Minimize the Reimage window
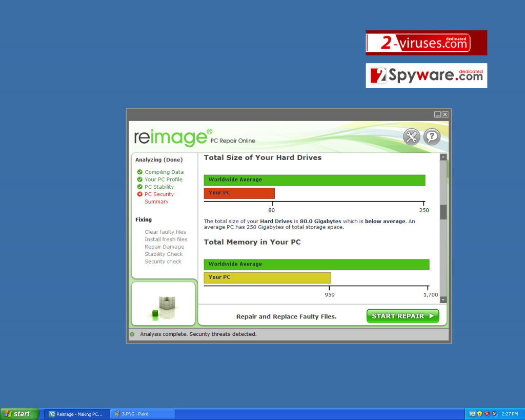The width and height of the screenshot is (525, 420). [x=438, y=114]
